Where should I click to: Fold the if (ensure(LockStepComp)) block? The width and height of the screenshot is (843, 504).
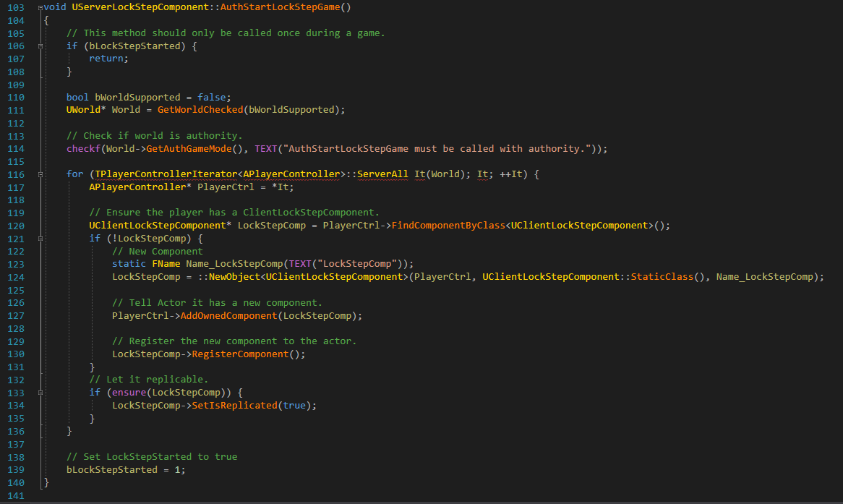[x=40, y=393]
